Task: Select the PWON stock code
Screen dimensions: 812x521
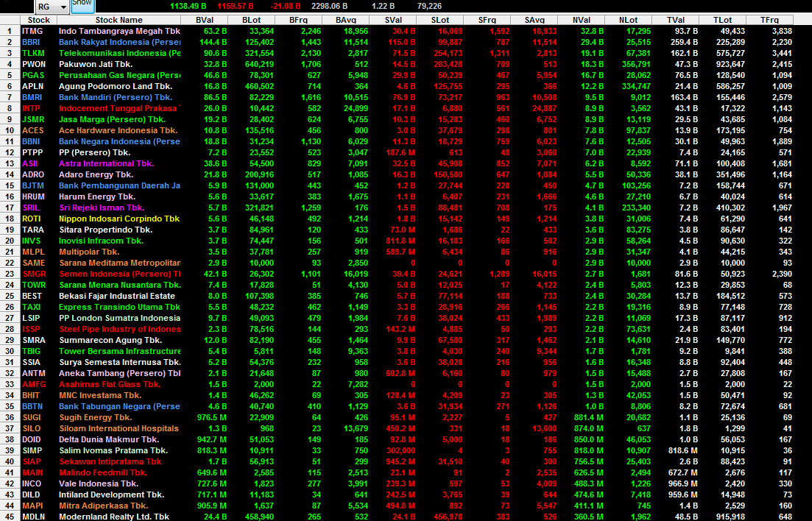Action: point(34,64)
